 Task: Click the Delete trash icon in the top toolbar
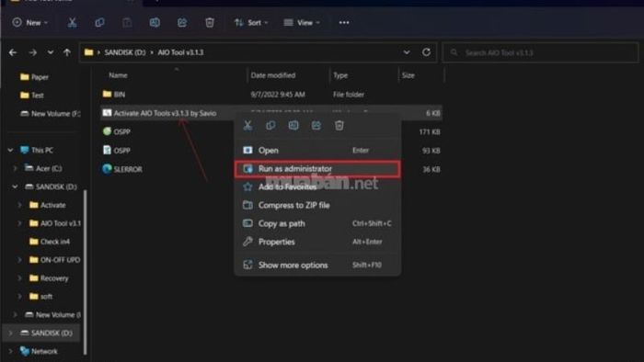click(x=210, y=23)
